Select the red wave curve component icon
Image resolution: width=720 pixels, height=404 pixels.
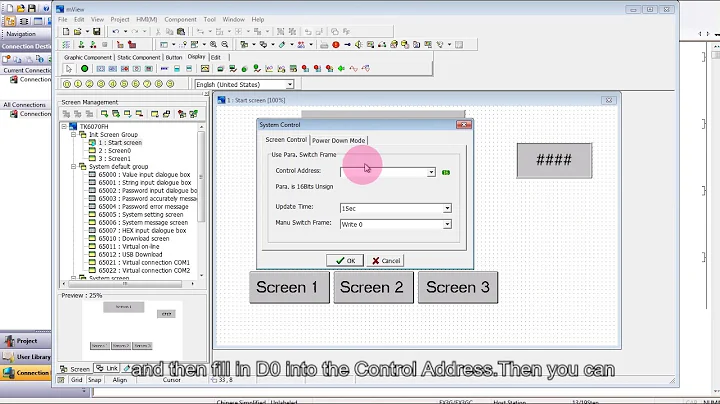(353, 69)
